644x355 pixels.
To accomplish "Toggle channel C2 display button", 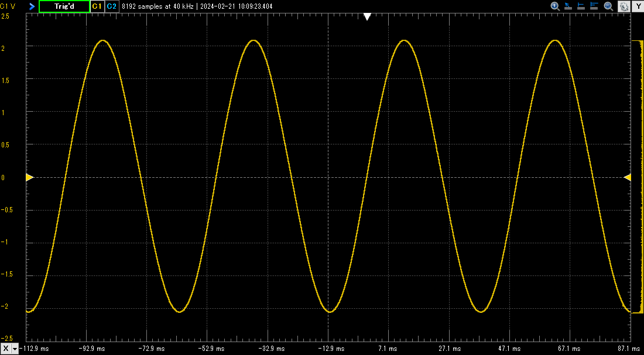I will point(111,6).
